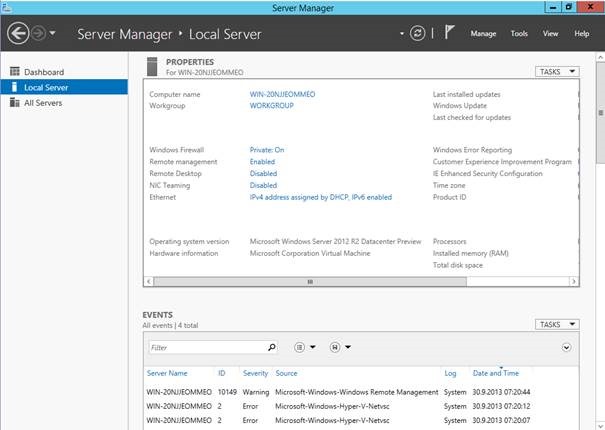
Task: Click the WORKGROUP link
Action: [x=271, y=106]
